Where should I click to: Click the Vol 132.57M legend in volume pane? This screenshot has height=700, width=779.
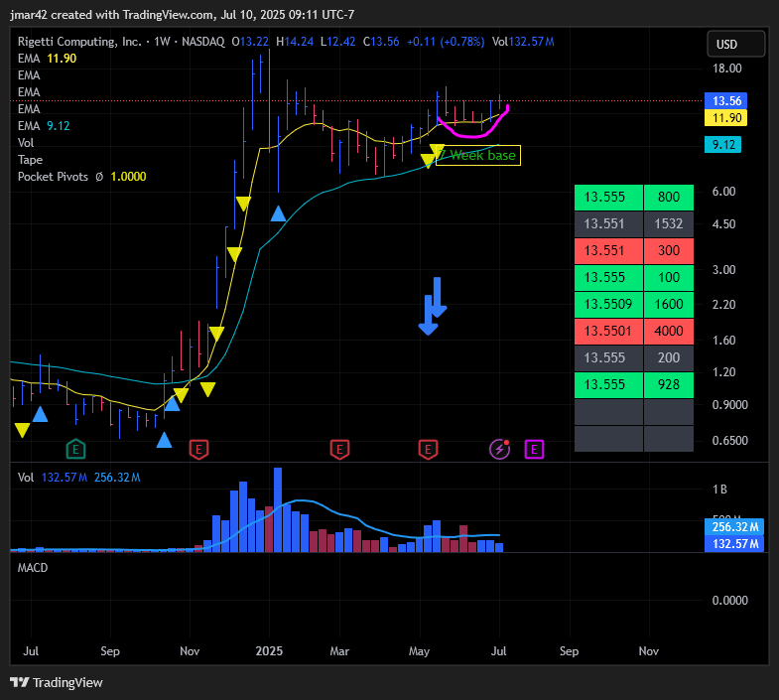[53, 478]
